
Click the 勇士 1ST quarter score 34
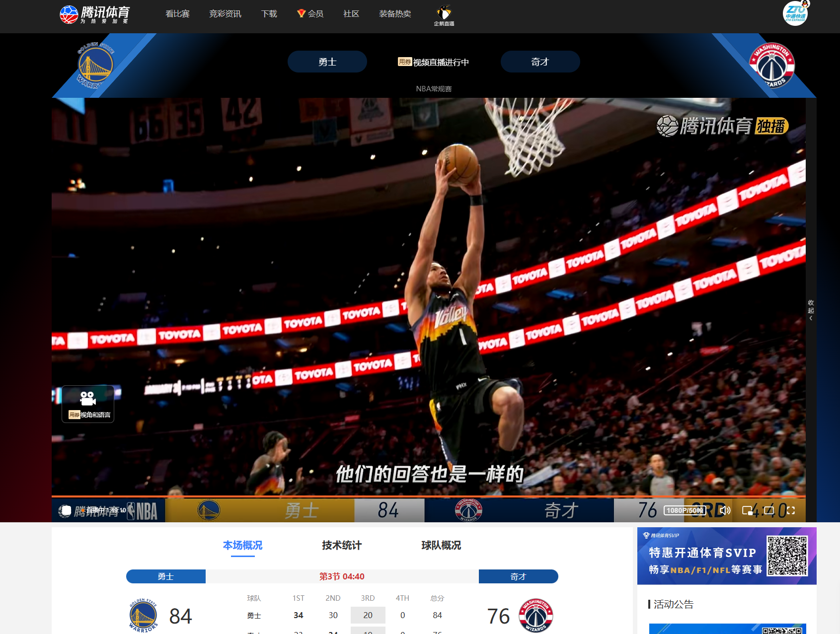(298, 615)
